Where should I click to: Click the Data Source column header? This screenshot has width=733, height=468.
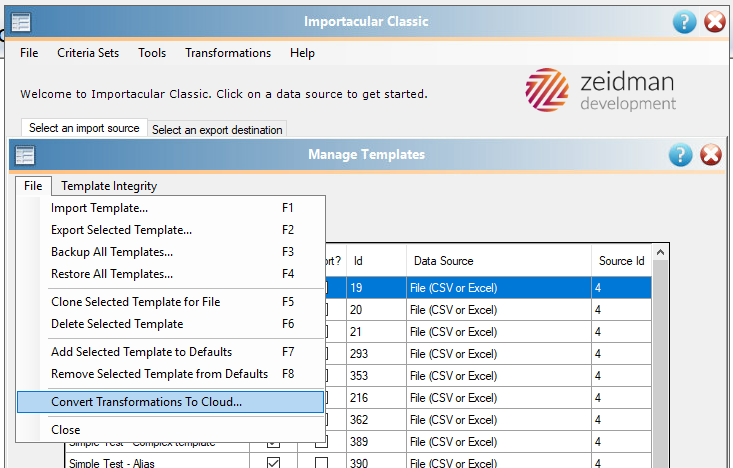(498, 261)
